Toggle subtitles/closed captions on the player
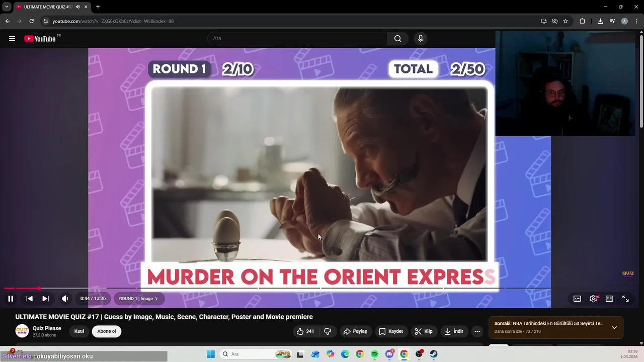This screenshot has width=644, height=362. point(577,299)
